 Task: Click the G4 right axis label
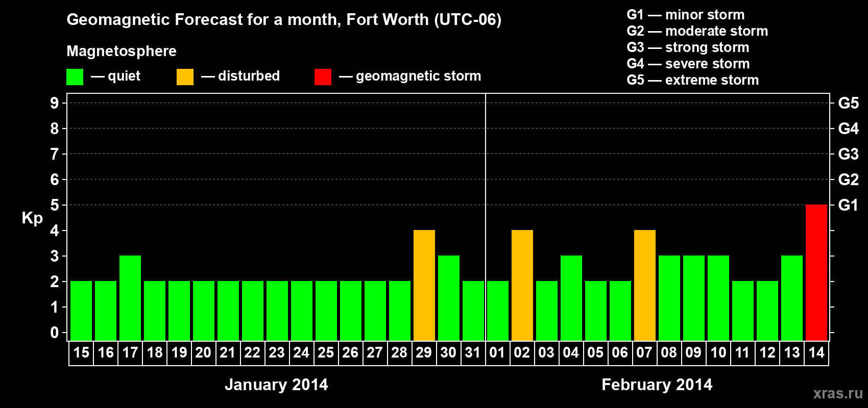(848, 129)
